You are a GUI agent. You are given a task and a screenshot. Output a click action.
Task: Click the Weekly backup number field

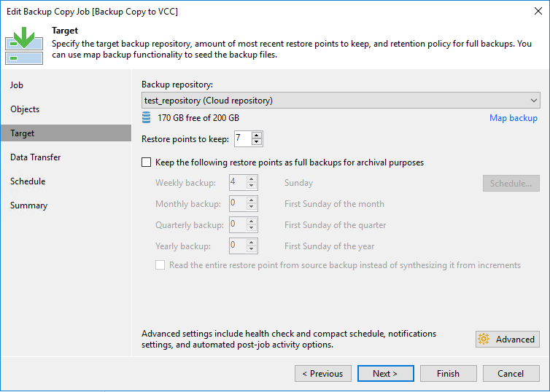238,182
